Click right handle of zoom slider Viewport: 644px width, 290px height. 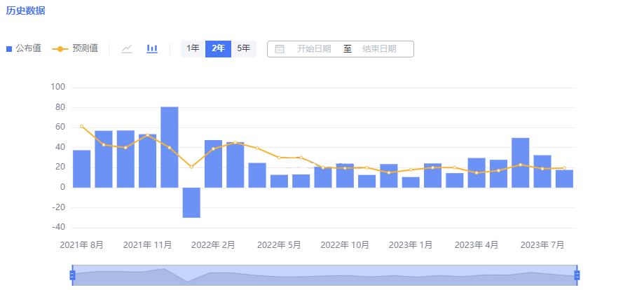pos(577,275)
